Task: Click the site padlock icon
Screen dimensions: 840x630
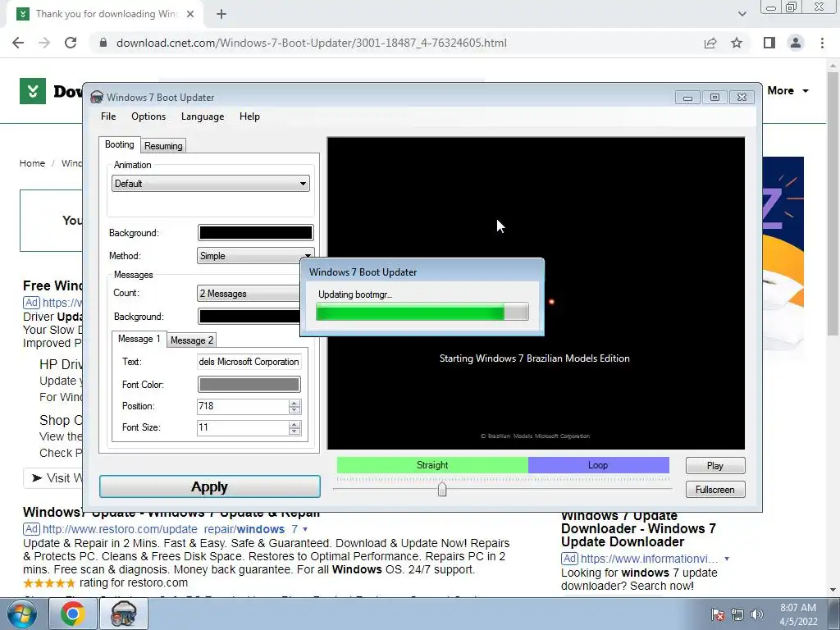Action: click(103, 43)
